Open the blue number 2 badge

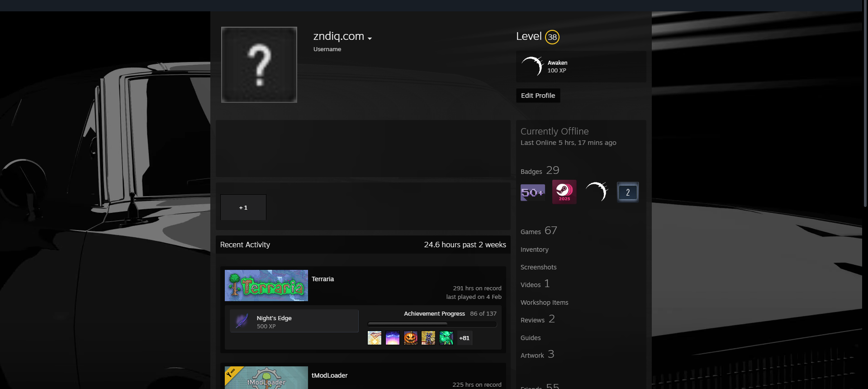click(x=627, y=192)
